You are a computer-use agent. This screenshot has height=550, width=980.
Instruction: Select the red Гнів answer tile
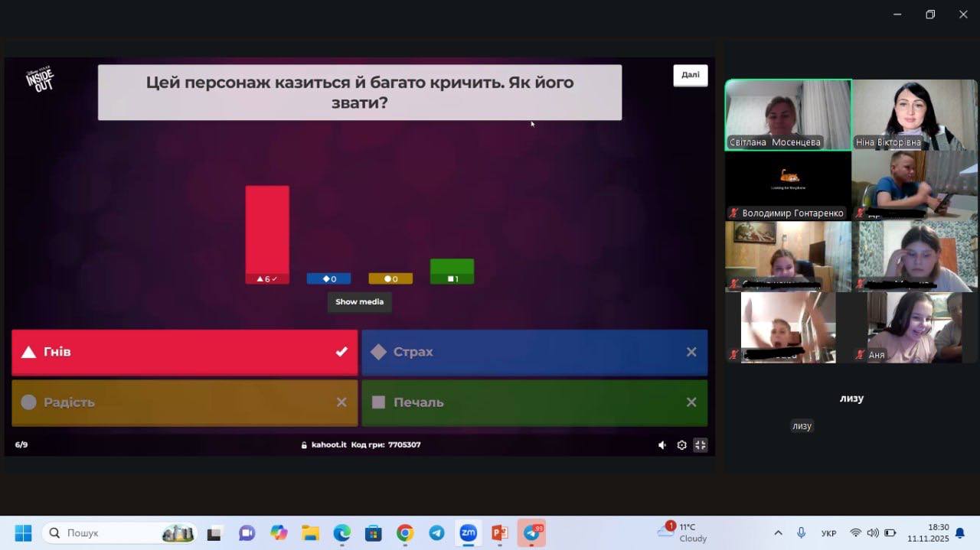(x=185, y=352)
